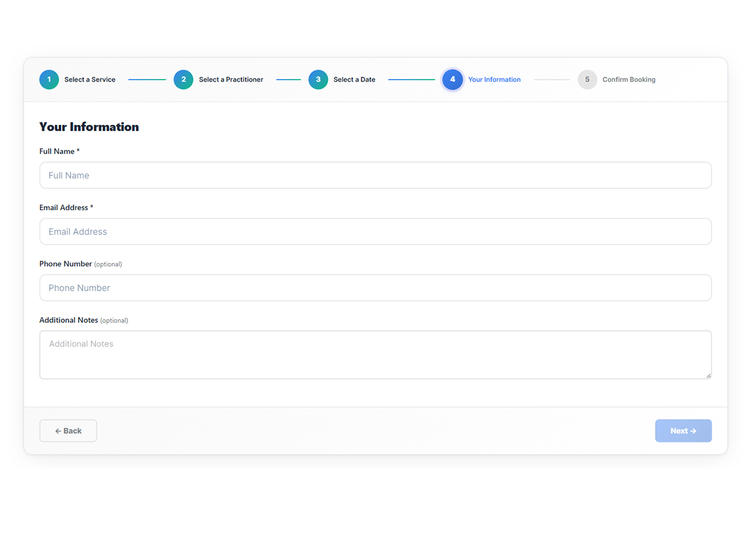747x560 pixels.
Task: Click the step 2 circle icon
Action: point(184,80)
